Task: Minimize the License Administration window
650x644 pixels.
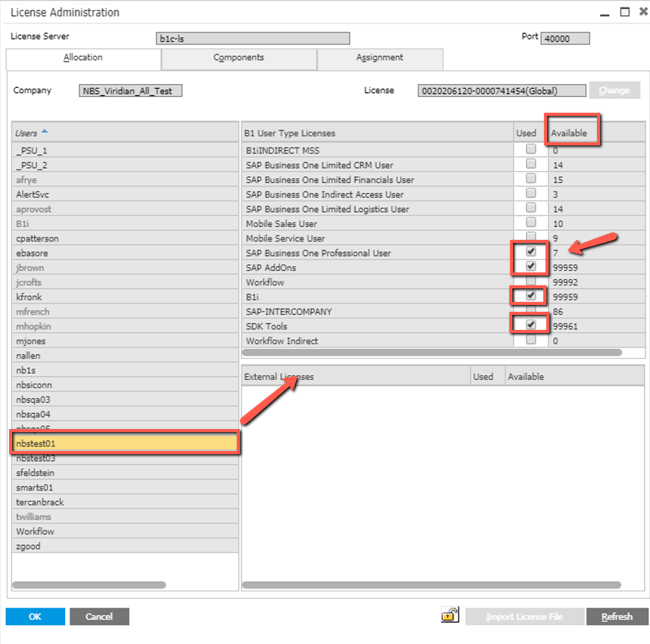Action: coord(605,14)
